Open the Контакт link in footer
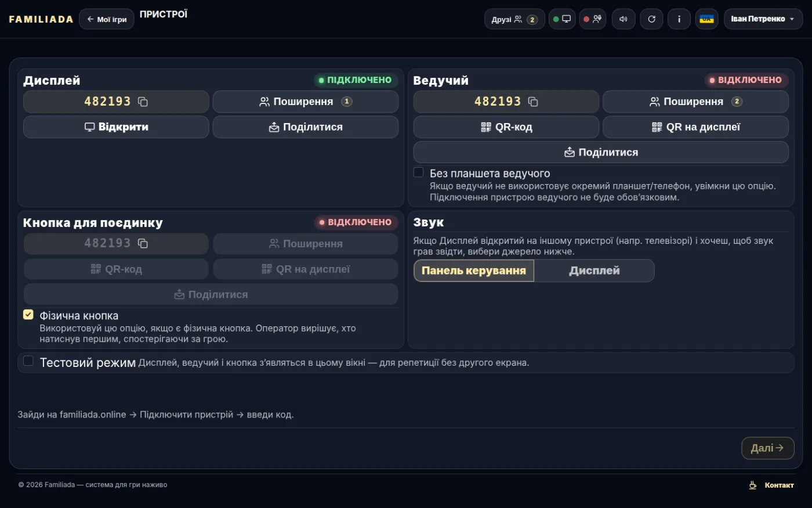 click(x=779, y=485)
